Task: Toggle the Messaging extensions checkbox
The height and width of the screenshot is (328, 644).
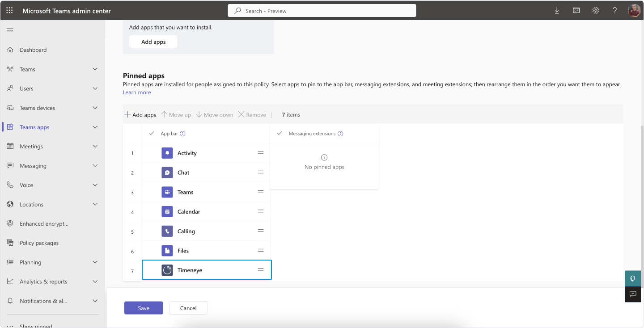Action: (280, 133)
